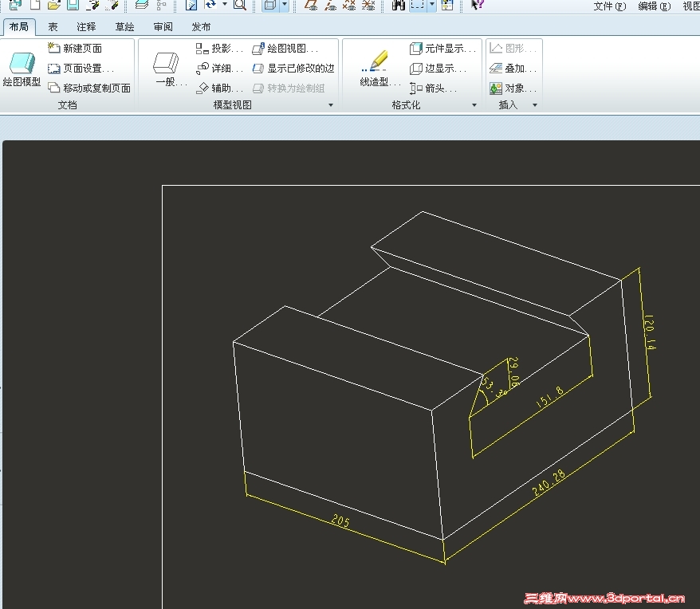Switch to the 发布 tab
The width and height of the screenshot is (700, 609).
[x=201, y=27]
